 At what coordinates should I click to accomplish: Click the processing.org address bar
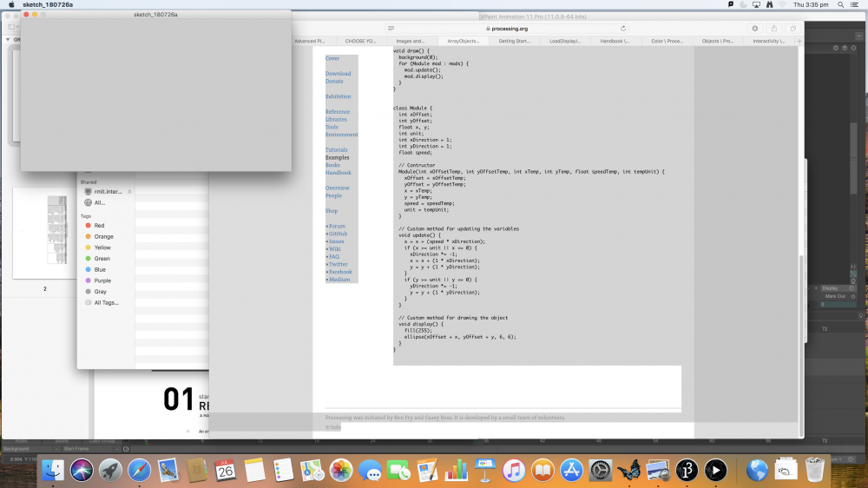click(512, 29)
